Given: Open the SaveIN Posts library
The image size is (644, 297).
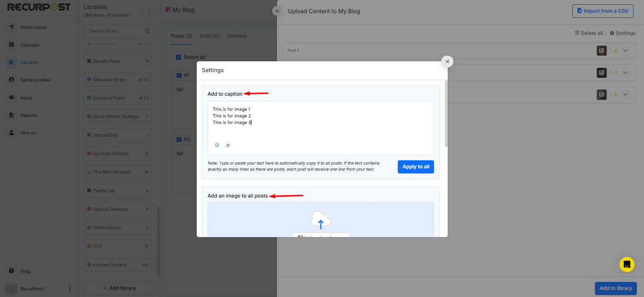Looking at the screenshot, I should pyautogui.click(x=118, y=61).
